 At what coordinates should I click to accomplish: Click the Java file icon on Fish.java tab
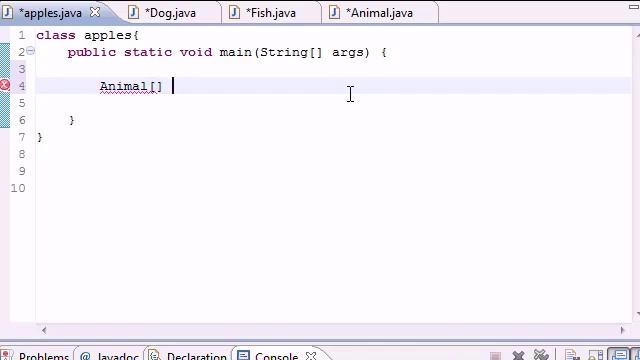coord(234,13)
